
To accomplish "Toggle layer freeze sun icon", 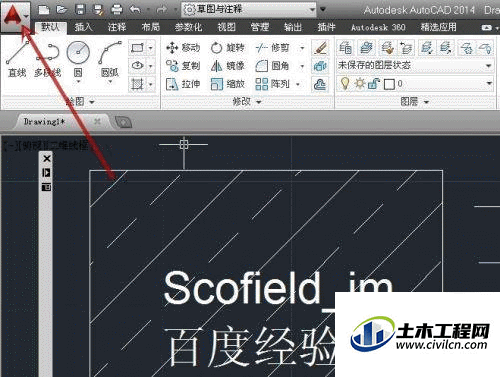I will pyautogui.click(x=359, y=83).
